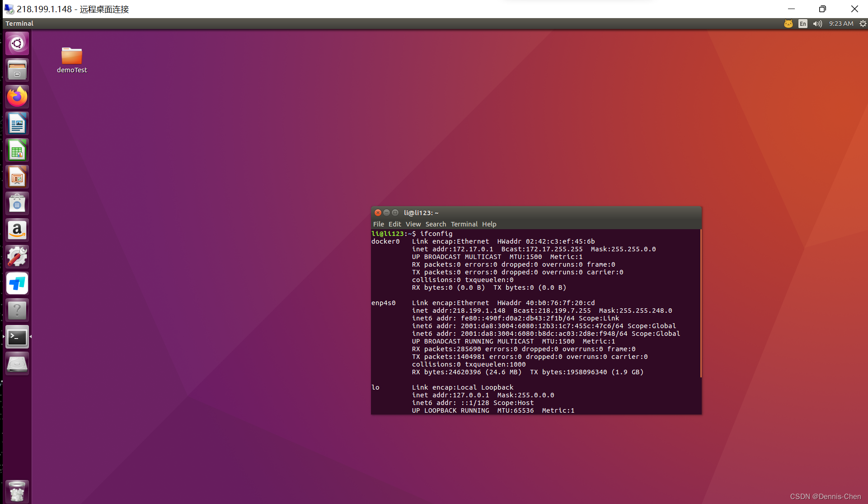
Task: Open Ubuntu Software center icon
Action: click(x=17, y=203)
